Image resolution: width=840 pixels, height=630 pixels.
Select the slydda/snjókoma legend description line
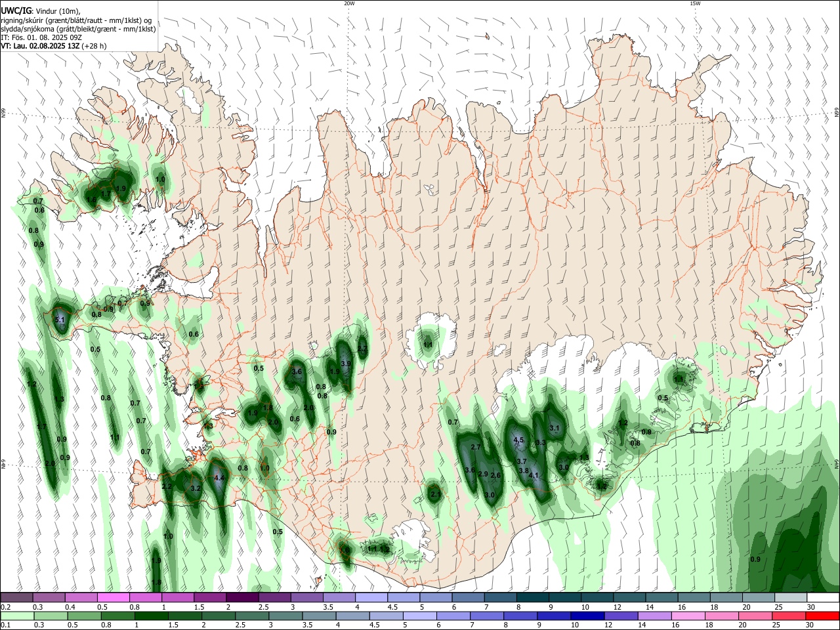[x=78, y=29]
